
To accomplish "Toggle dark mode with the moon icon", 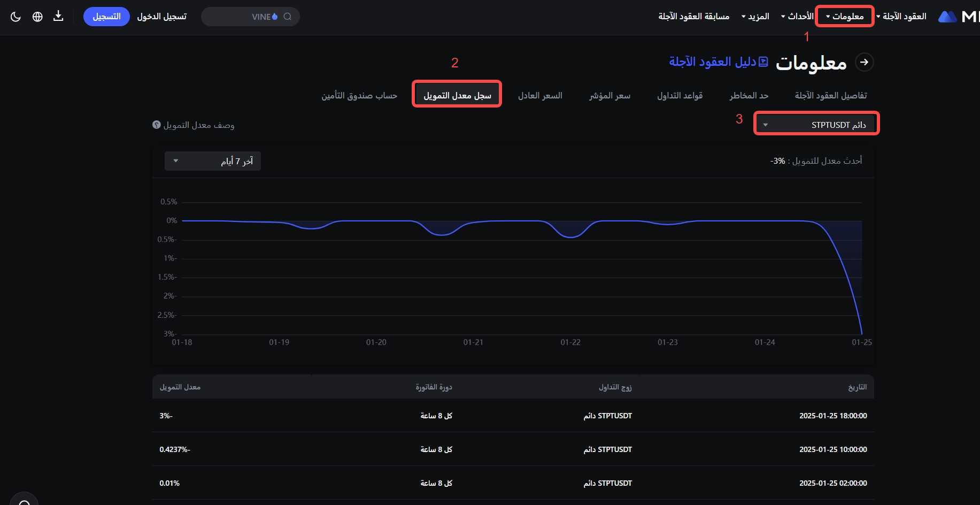I will coord(16,17).
